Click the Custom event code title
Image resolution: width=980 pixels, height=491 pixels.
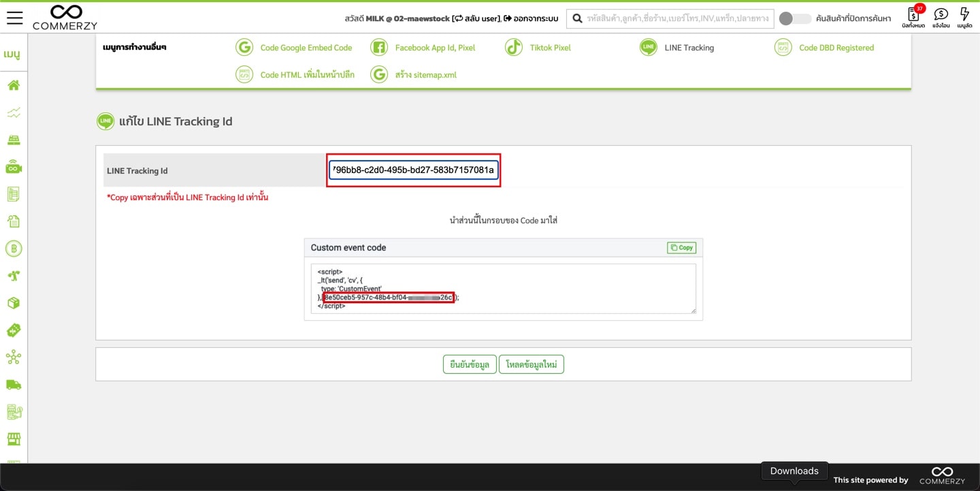[x=348, y=247]
